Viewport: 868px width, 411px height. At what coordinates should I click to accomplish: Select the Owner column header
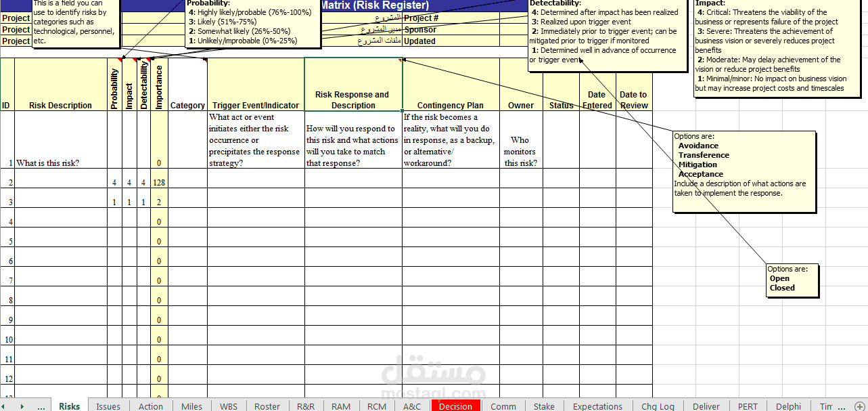[x=521, y=85]
